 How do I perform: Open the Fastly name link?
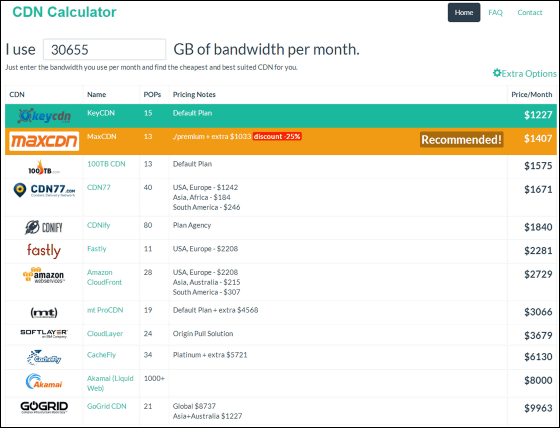[x=96, y=249]
